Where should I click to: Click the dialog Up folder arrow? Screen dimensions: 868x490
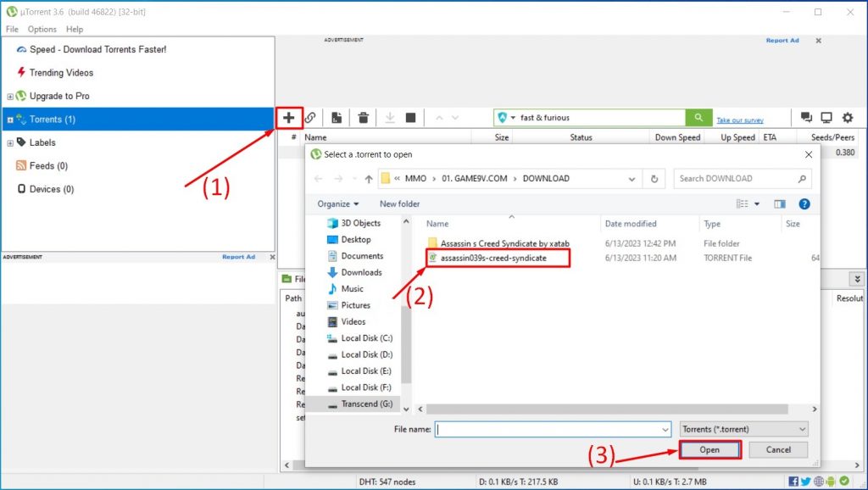[x=369, y=178]
